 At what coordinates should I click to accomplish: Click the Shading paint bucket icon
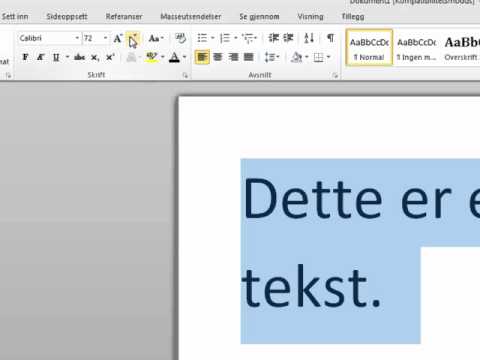point(296,57)
